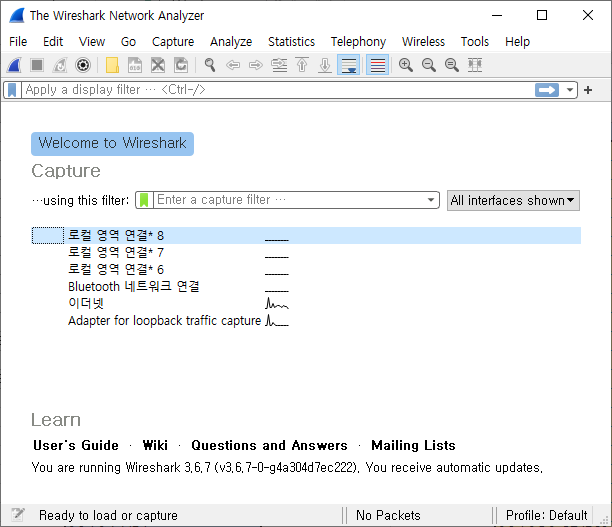Add a display filter button plus

[588, 90]
